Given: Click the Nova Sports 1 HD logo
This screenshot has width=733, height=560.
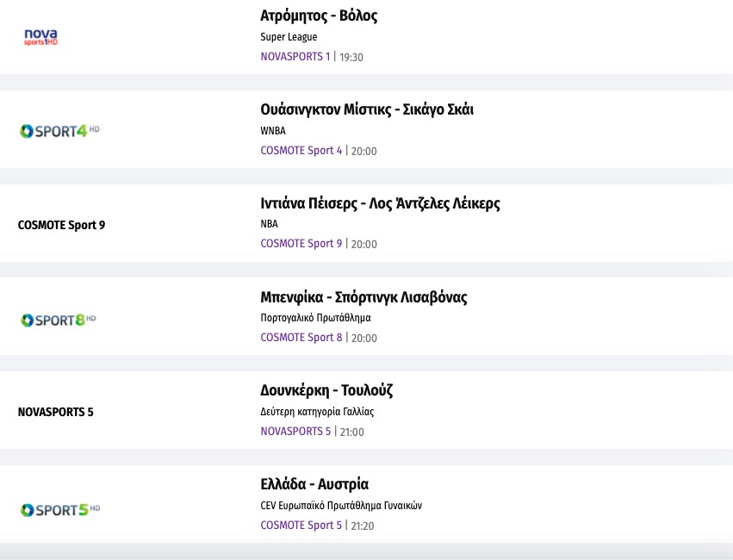Looking at the screenshot, I should (x=40, y=37).
